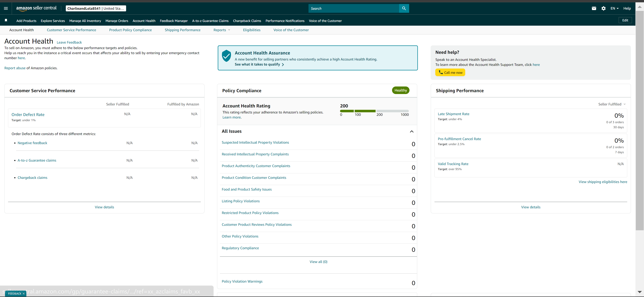Expand the Reports dropdown menu
644x297 pixels.
222,30
